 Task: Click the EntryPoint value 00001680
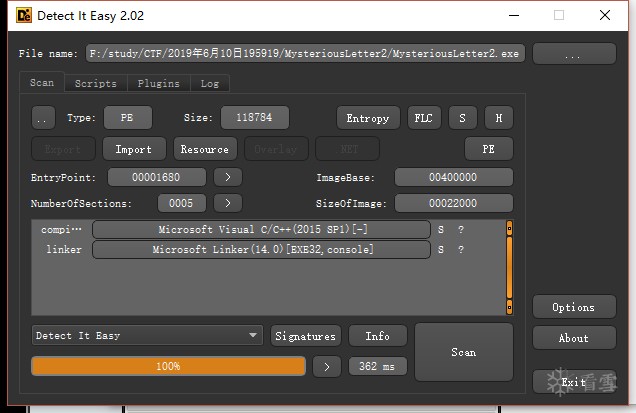pyautogui.click(x=157, y=177)
